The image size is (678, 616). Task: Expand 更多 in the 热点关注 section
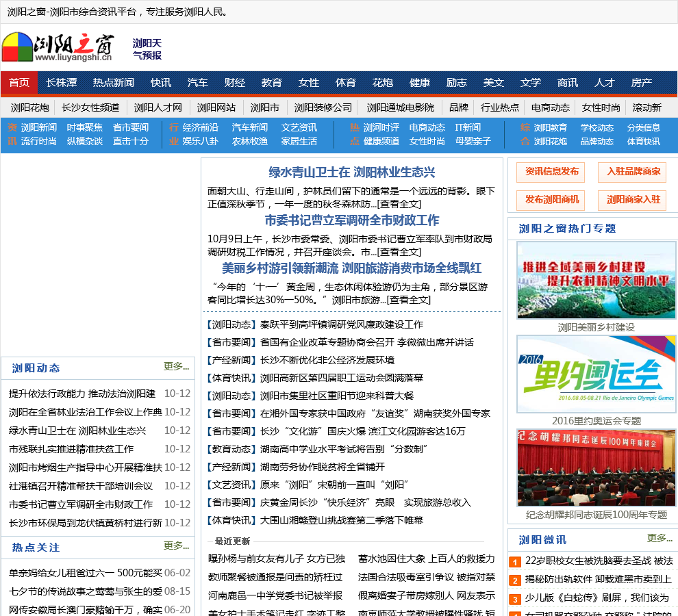(176, 546)
